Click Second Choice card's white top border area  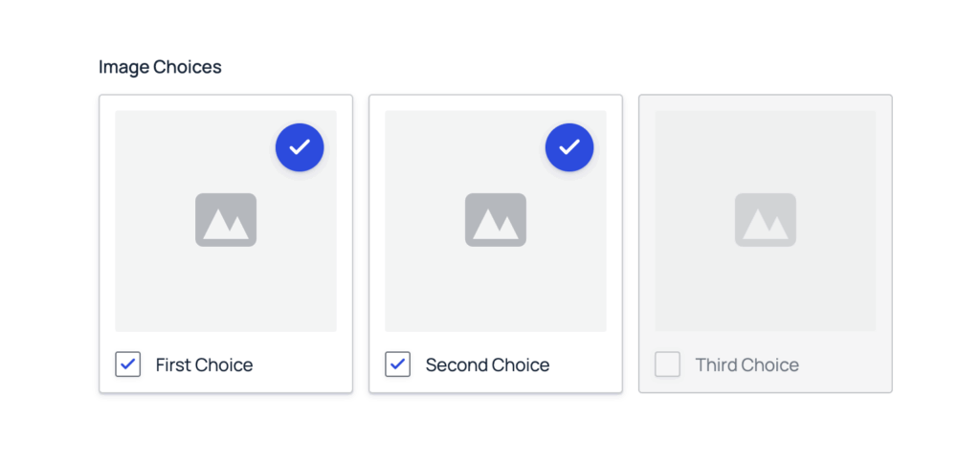(496, 102)
